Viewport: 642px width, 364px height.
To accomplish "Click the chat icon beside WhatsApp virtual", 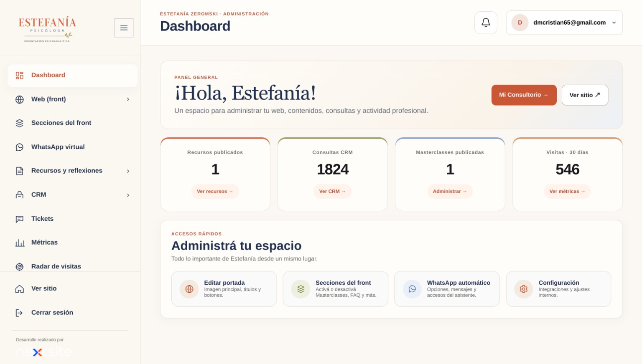I will pyautogui.click(x=20, y=147).
